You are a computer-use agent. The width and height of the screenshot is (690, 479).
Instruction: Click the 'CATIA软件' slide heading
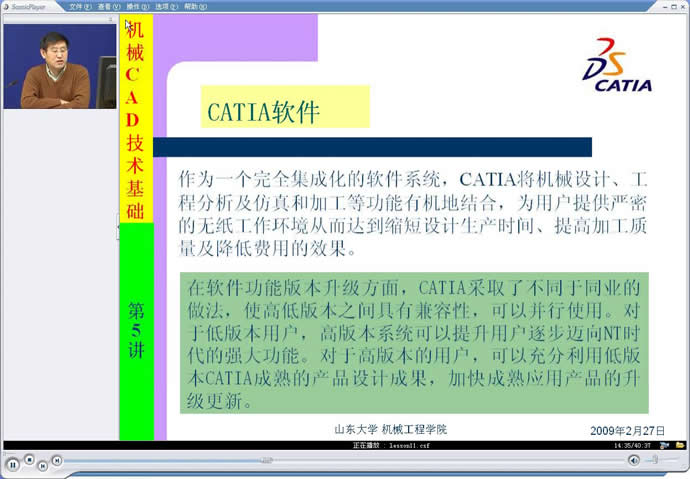coord(263,112)
